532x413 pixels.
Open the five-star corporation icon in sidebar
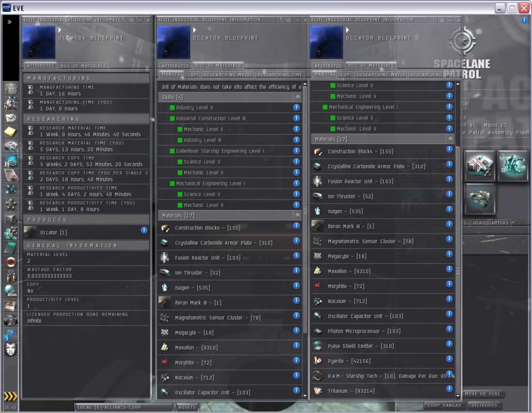pos(10,204)
